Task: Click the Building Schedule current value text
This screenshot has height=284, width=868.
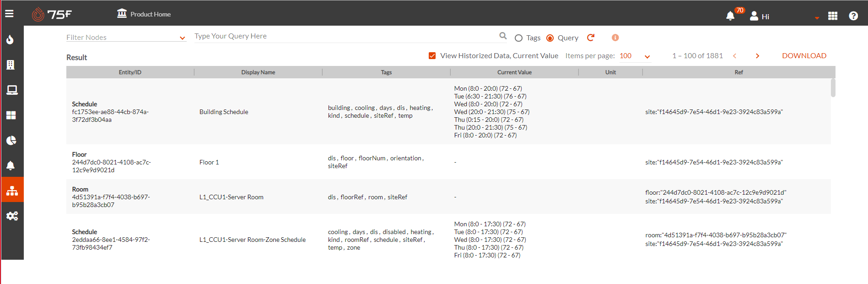Action: (492, 112)
